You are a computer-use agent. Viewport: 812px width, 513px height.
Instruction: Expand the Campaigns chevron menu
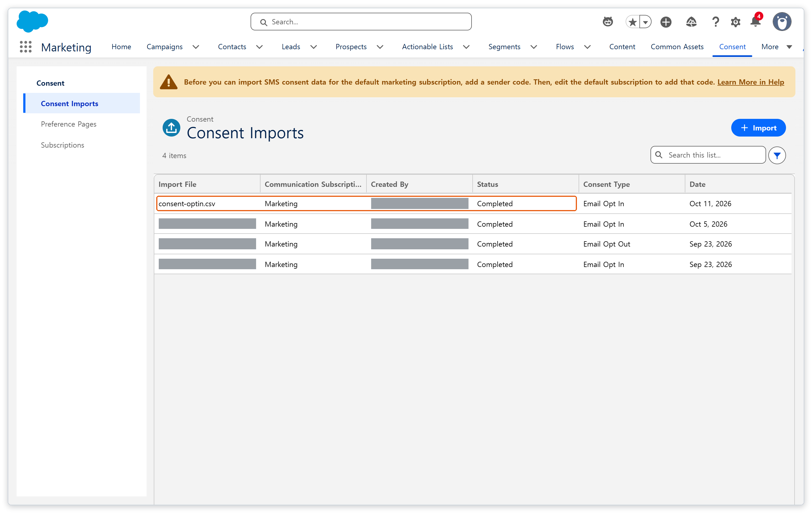[196, 47]
